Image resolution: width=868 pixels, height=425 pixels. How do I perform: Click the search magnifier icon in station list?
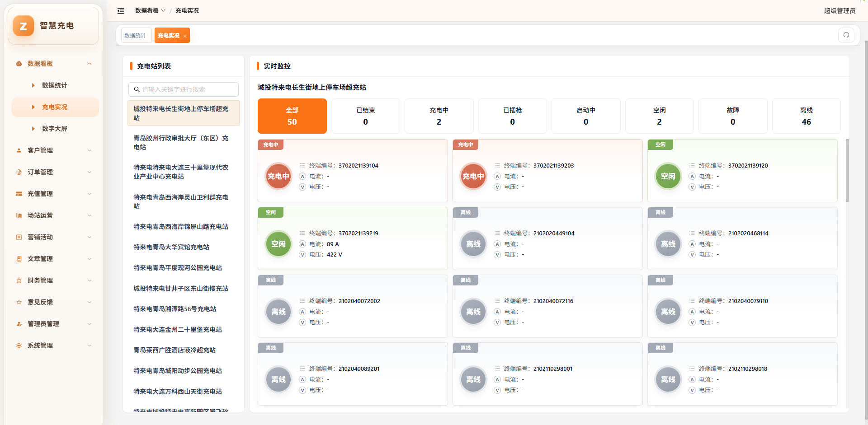coord(137,89)
